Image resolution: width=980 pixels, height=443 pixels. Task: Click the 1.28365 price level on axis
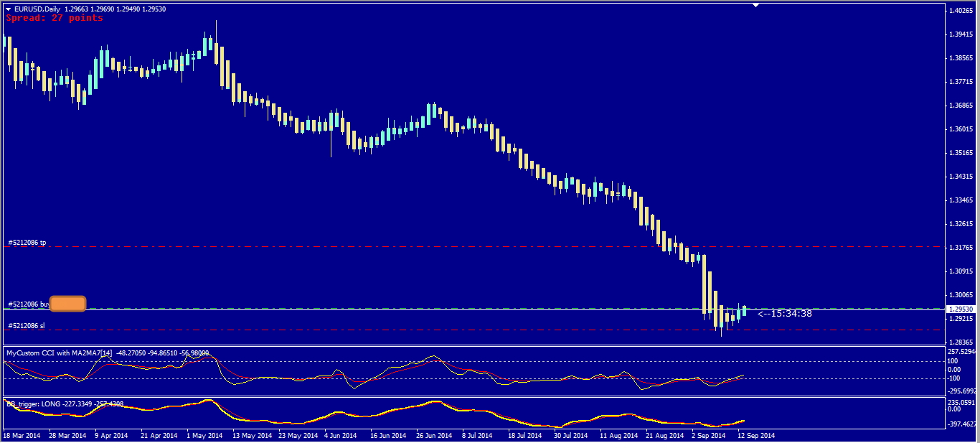click(x=960, y=342)
